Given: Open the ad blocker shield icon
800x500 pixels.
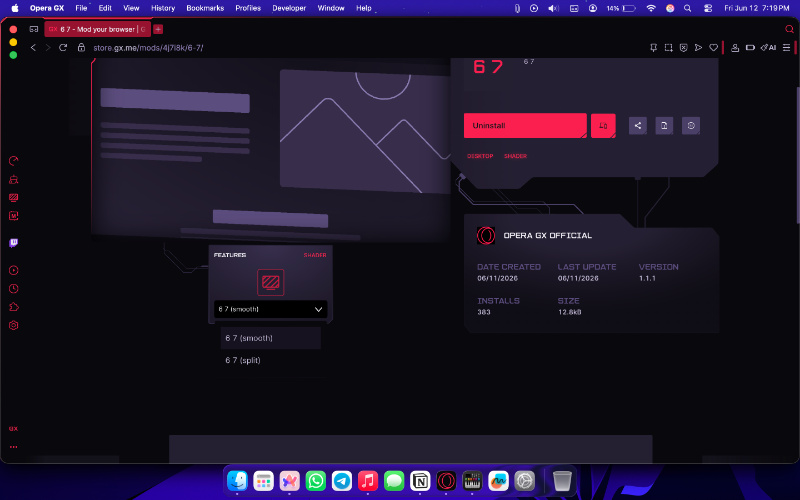Looking at the screenshot, I should [x=684, y=47].
